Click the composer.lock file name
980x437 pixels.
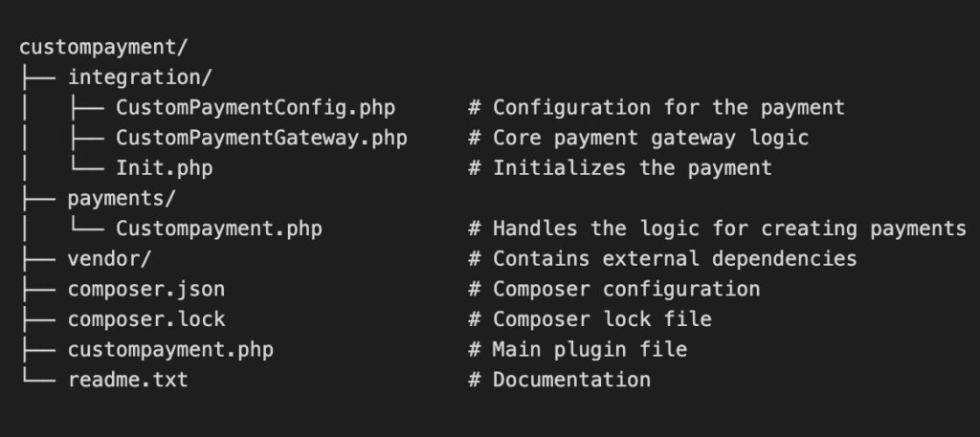click(145, 319)
